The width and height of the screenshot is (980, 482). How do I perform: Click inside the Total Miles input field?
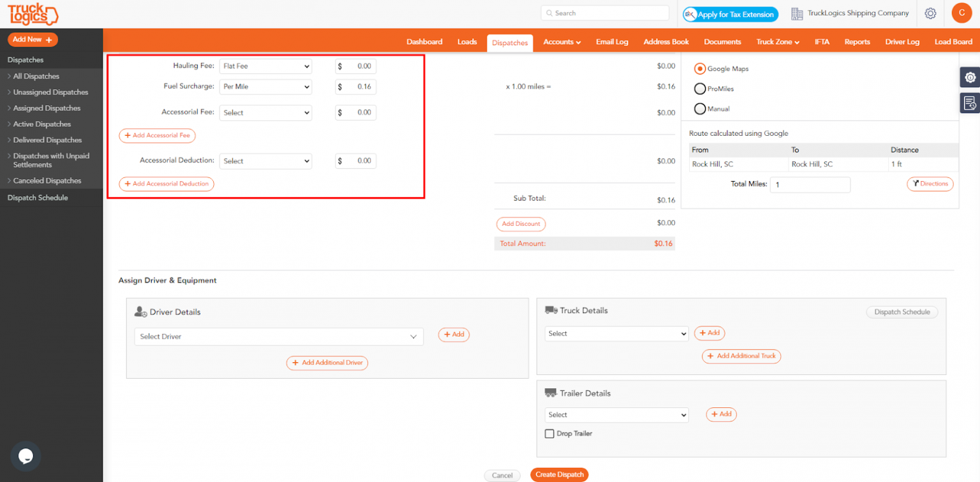[x=810, y=184]
